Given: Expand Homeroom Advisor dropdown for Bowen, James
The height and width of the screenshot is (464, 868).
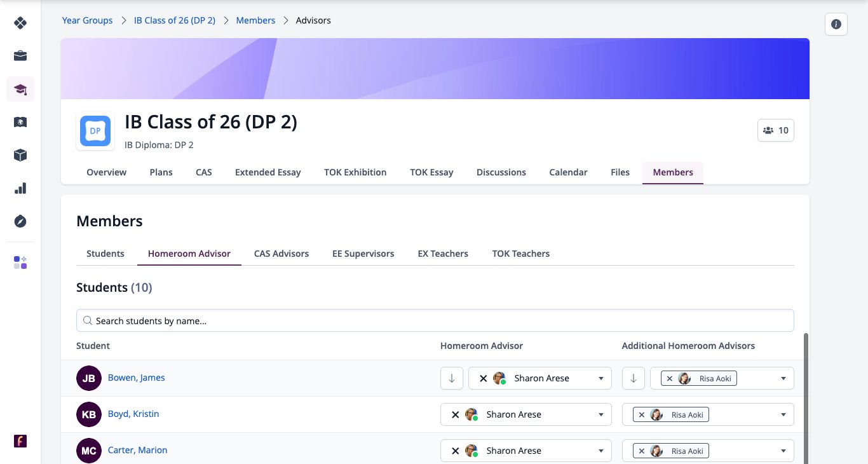Looking at the screenshot, I should click(601, 378).
